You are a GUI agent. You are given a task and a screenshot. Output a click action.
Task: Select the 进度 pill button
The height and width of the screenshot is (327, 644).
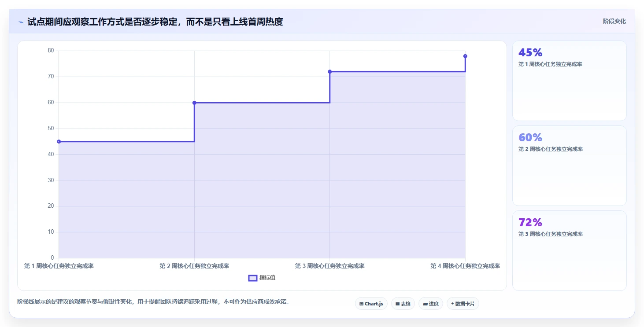431,304
